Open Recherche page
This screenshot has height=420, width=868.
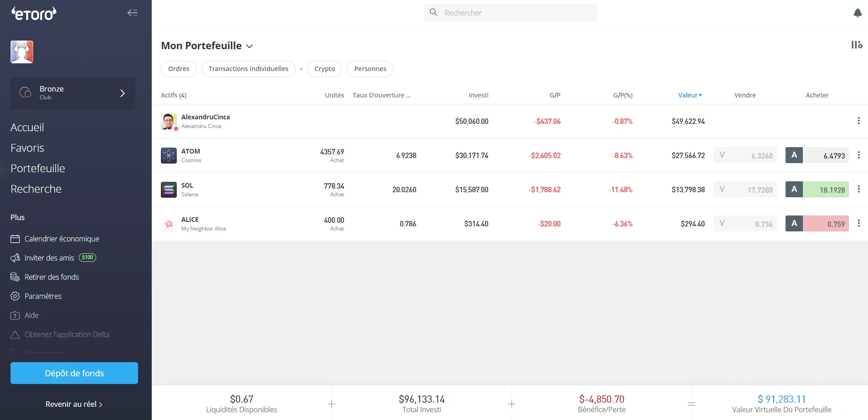point(36,189)
